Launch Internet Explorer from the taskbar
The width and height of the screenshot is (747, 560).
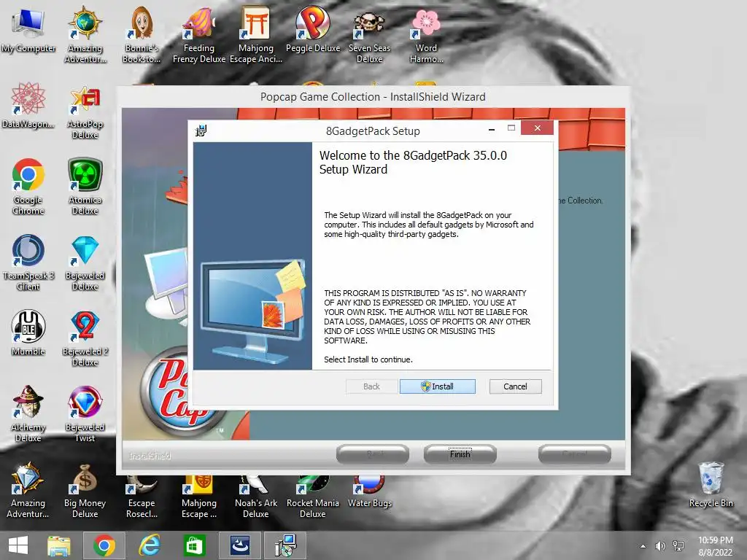tap(149, 545)
